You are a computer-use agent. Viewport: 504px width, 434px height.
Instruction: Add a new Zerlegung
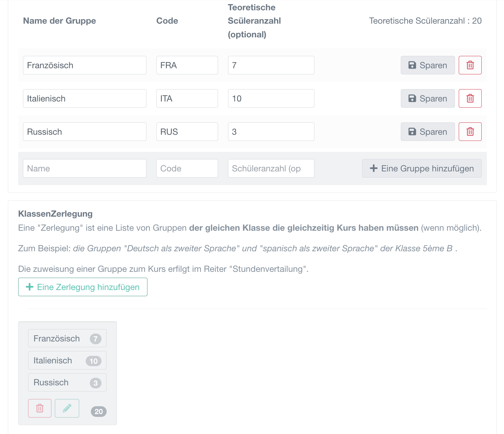coord(83,287)
